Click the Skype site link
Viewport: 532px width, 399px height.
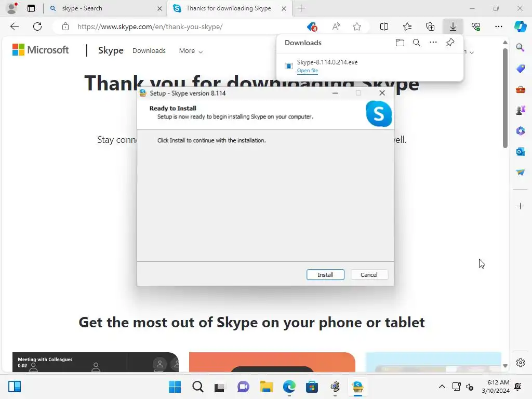(111, 50)
